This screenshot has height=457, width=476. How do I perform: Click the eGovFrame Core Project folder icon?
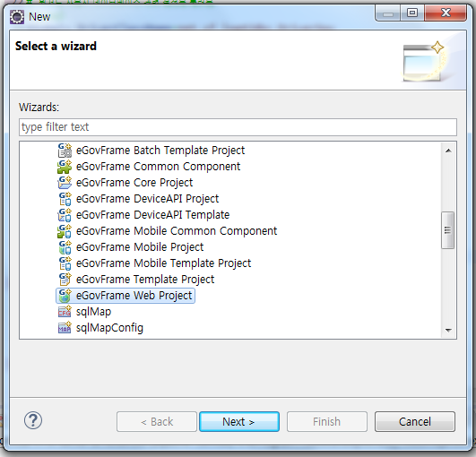[65, 183]
